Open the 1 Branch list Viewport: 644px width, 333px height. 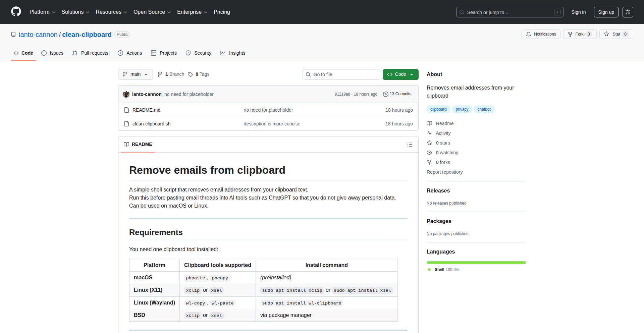tap(171, 74)
